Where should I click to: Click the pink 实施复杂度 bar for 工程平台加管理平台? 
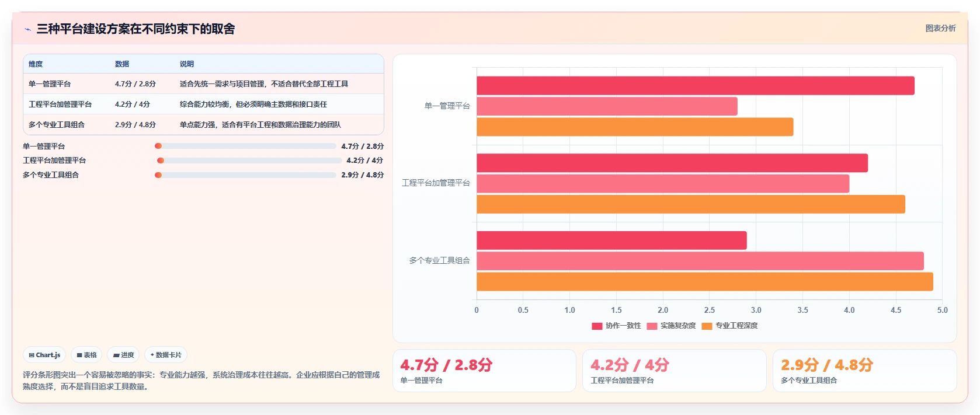[663, 183]
